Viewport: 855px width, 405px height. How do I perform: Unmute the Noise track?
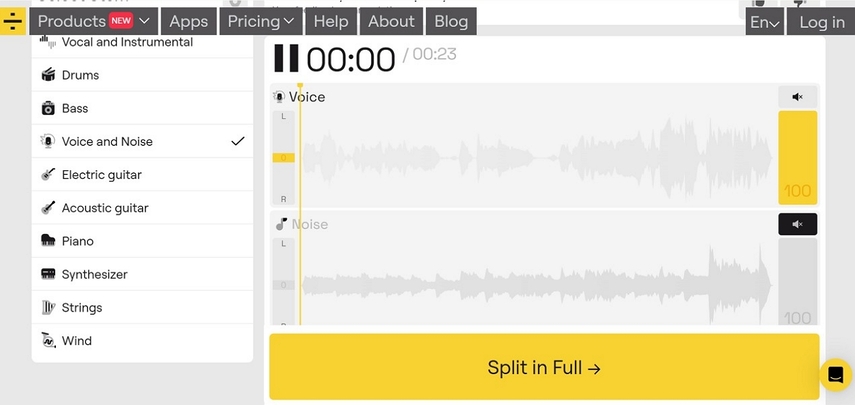coord(797,224)
